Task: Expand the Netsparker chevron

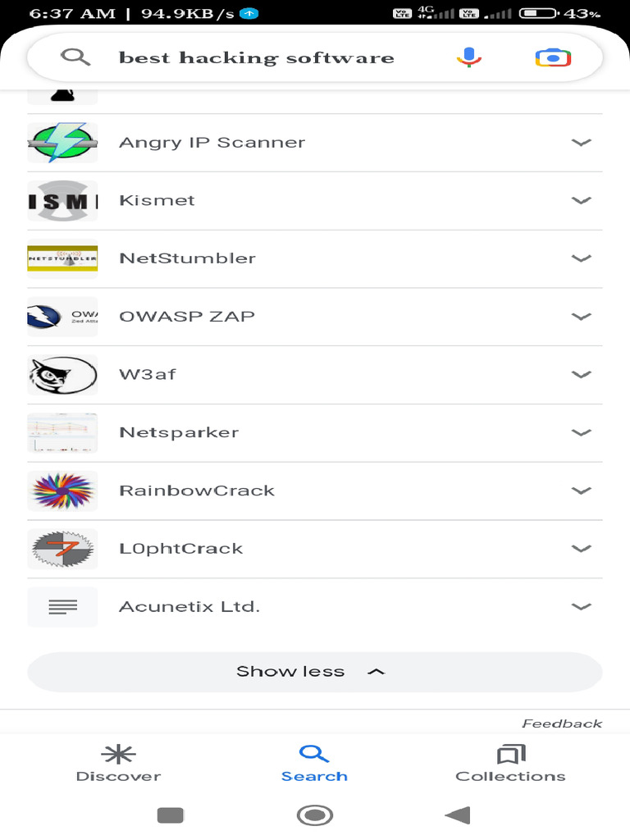Action: [x=581, y=432]
